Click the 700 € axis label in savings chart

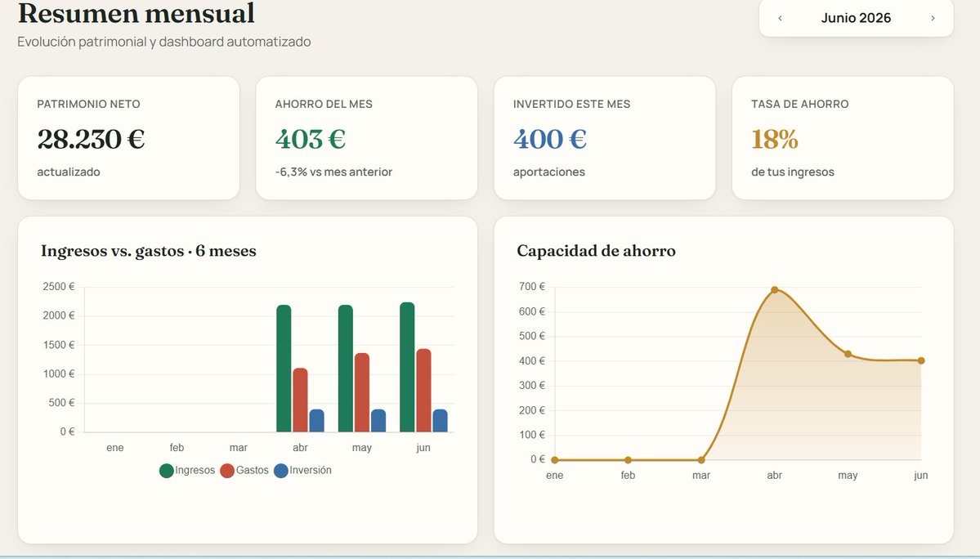coord(532,287)
